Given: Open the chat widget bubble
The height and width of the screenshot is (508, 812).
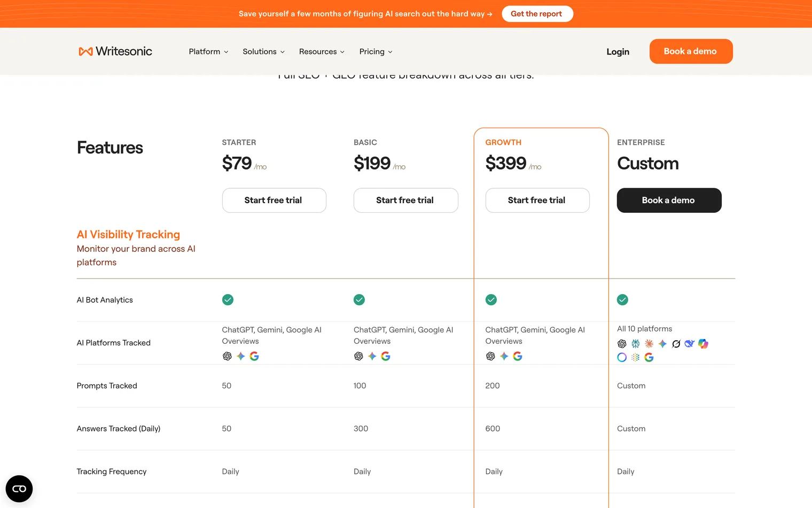Looking at the screenshot, I should point(19,489).
